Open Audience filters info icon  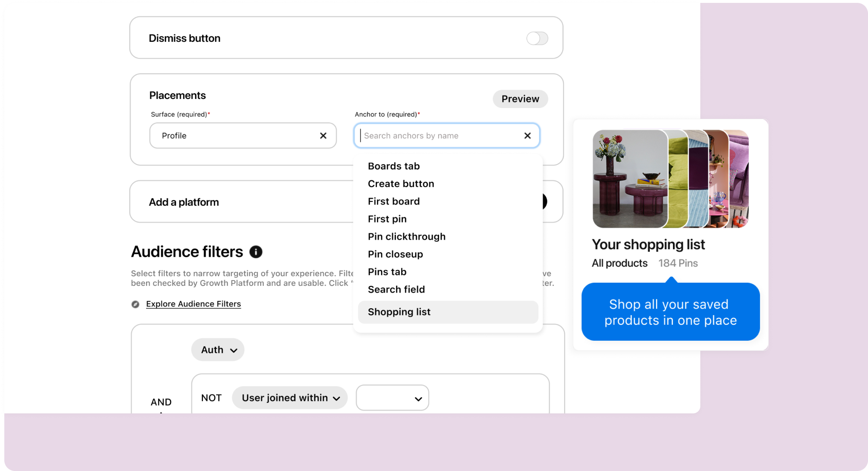tap(256, 252)
